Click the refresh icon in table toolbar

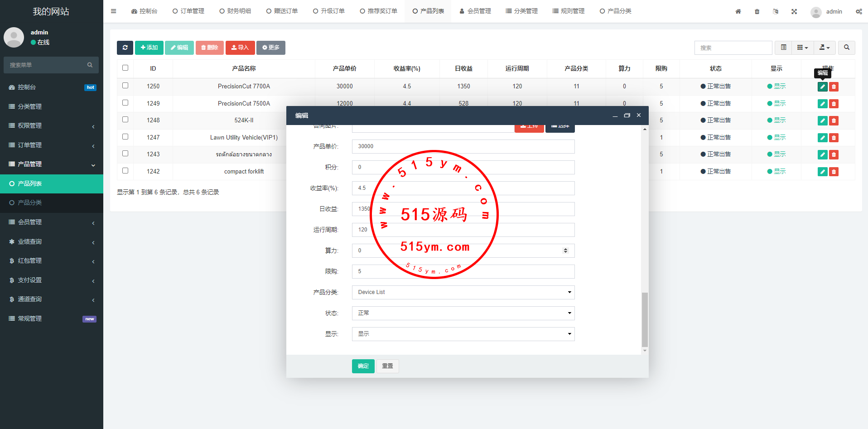tap(125, 48)
